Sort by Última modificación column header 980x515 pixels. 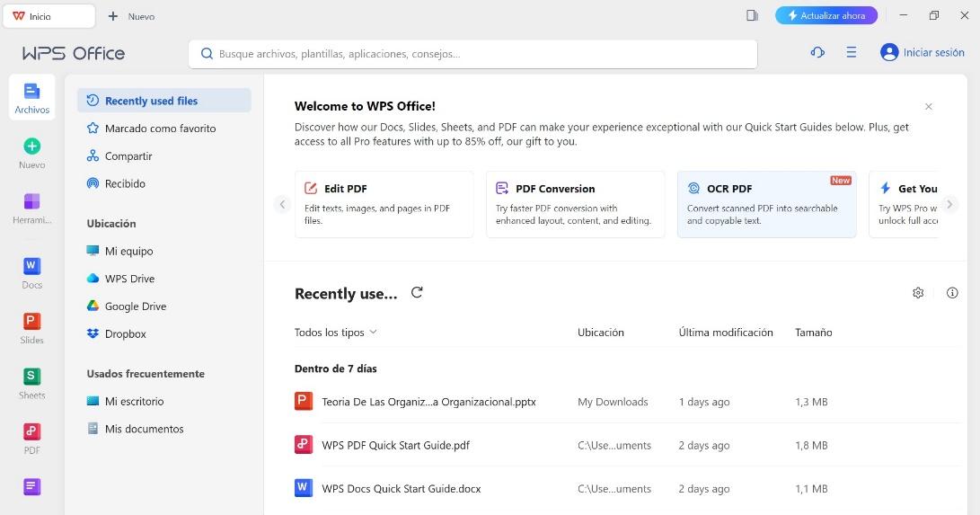pos(726,332)
